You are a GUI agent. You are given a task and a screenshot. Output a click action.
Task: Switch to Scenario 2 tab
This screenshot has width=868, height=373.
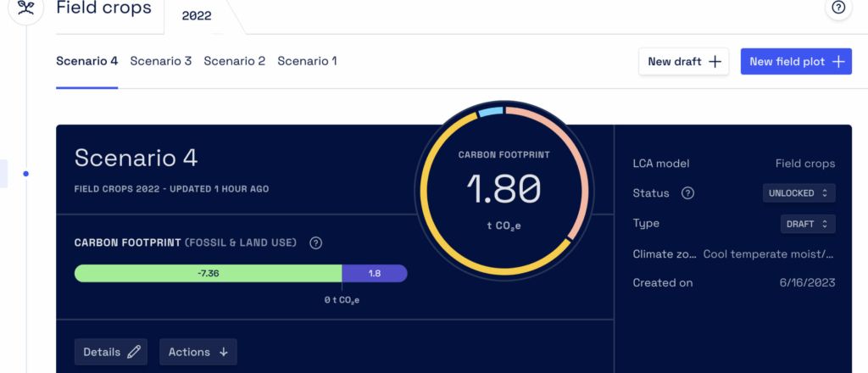[234, 61]
